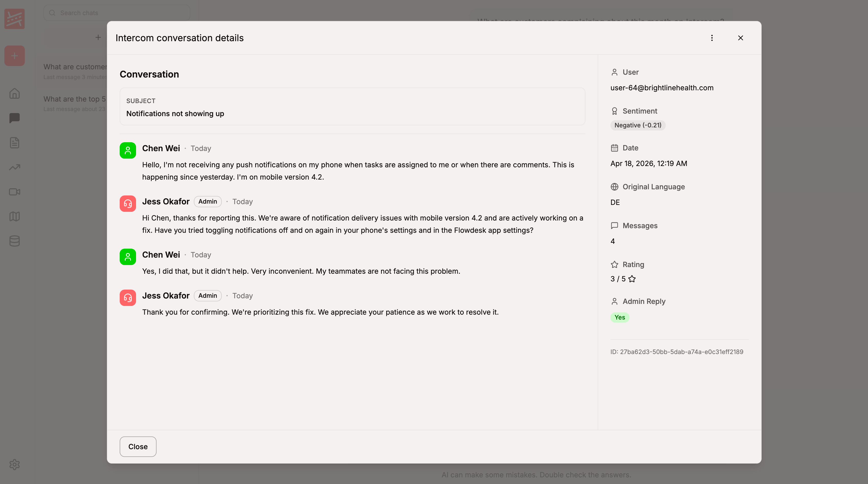
Task: Click the red new chat plus button
Action: tap(15, 56)
